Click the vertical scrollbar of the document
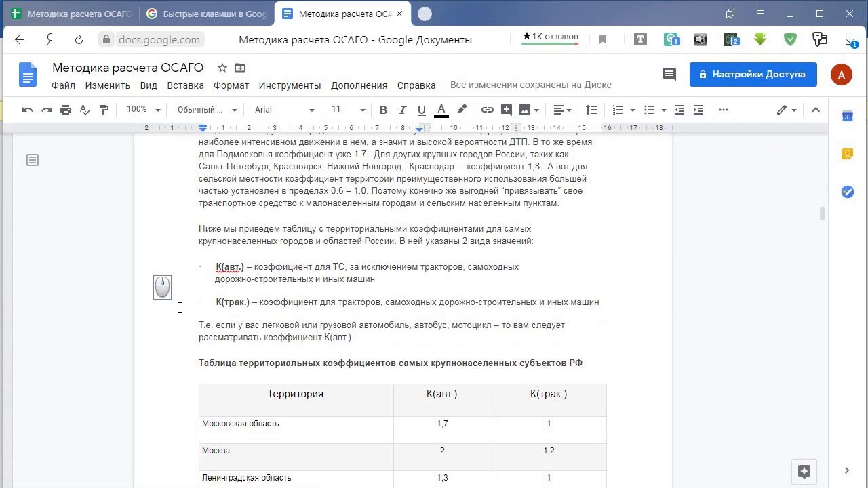 click(823, 213)
